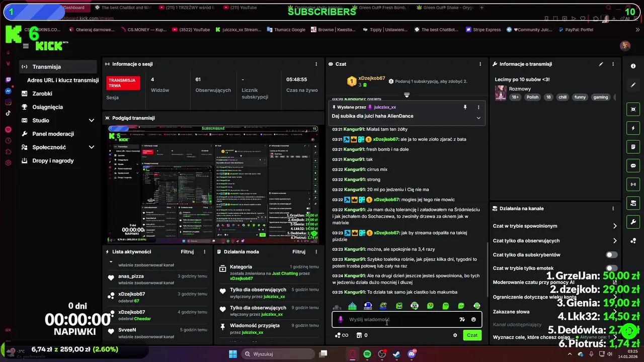Screen dimensions: 644x362
Task: Open the hamburger menu next to the Kick logo
Action: tap(26, 46)
